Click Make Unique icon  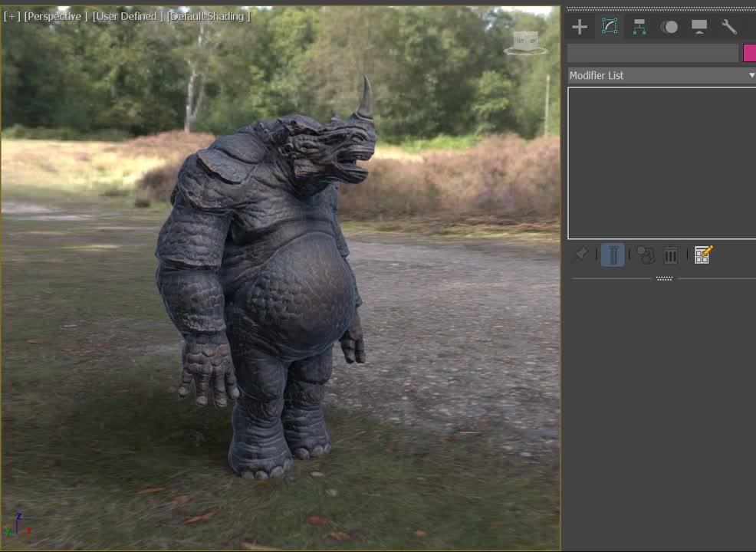point(646,255)
